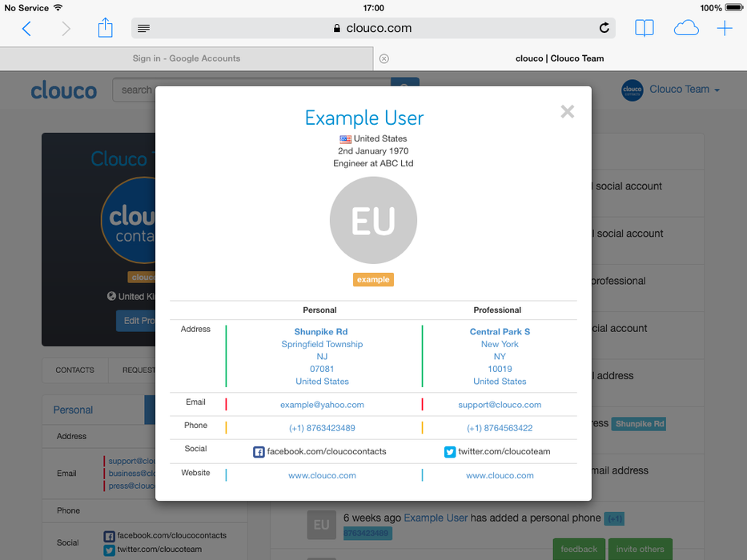Open the iCloud tabs icon
747x560 pixels.
point(685,29)
